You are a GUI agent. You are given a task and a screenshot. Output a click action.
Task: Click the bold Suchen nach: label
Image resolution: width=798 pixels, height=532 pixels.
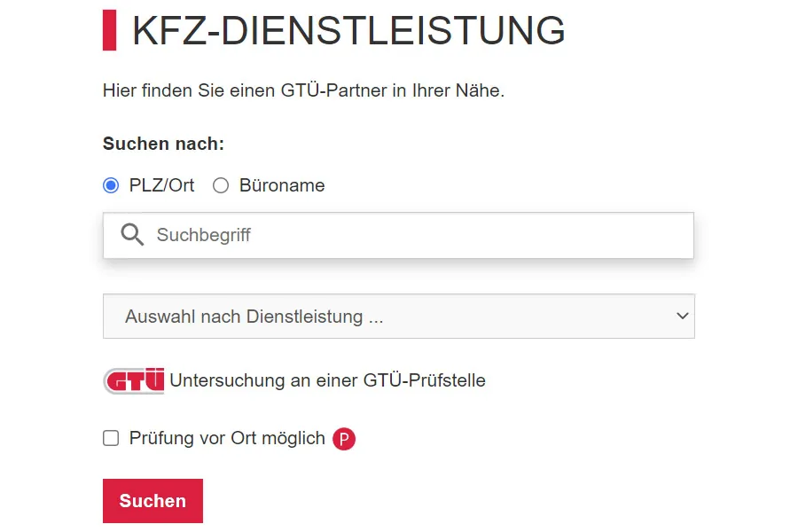tap(164, 144)
